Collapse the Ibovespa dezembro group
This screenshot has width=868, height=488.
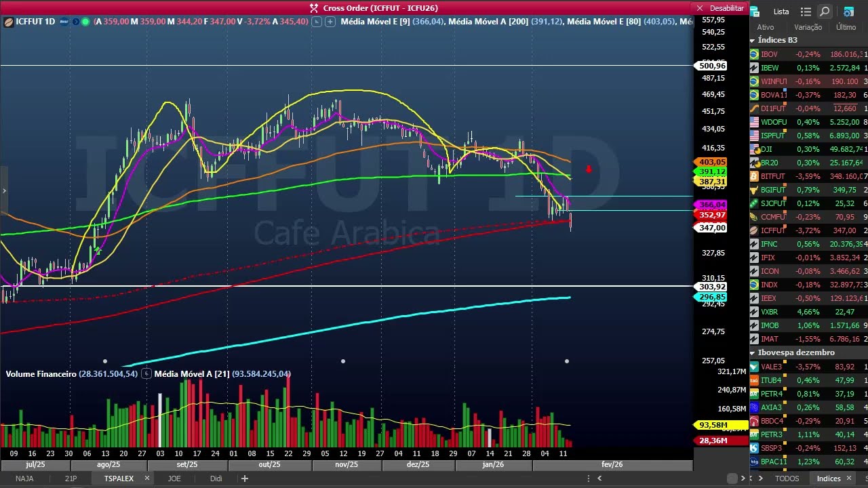coord(753,352)
